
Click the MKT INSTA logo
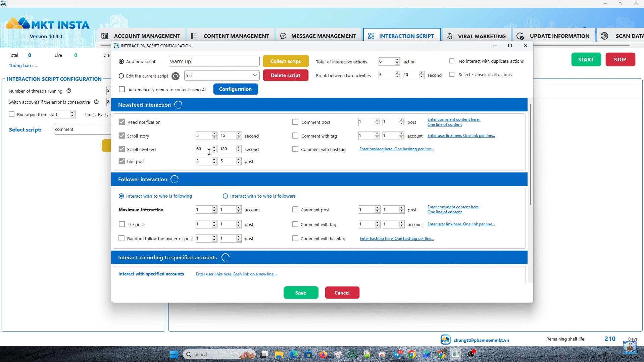[48, 24]
